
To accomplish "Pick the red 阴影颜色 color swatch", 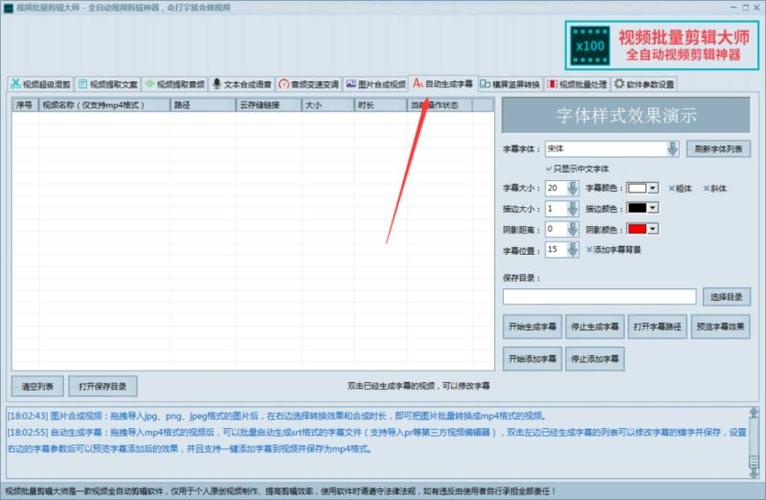I will tap(642, 229).
